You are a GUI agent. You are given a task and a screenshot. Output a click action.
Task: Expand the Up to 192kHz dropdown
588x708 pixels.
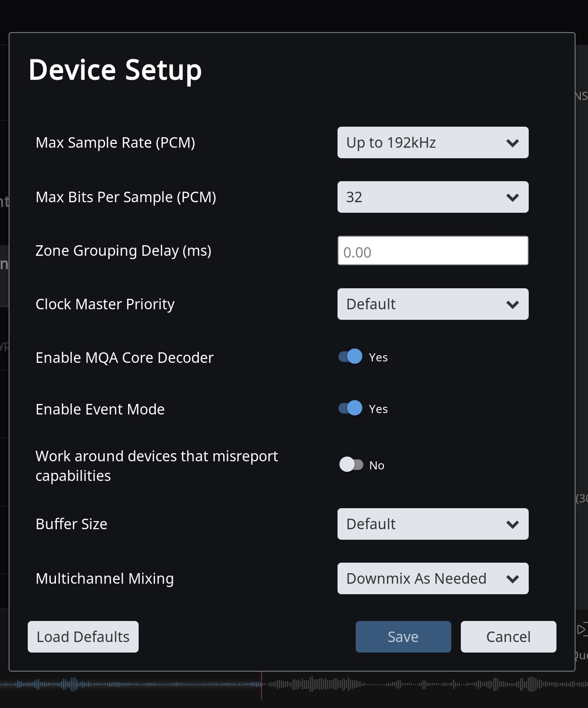point(433,142)
